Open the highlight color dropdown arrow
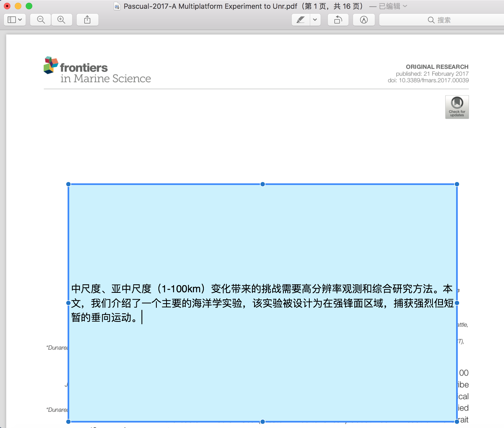This screenshot has height=428, width=504. (x=315, y=20)
